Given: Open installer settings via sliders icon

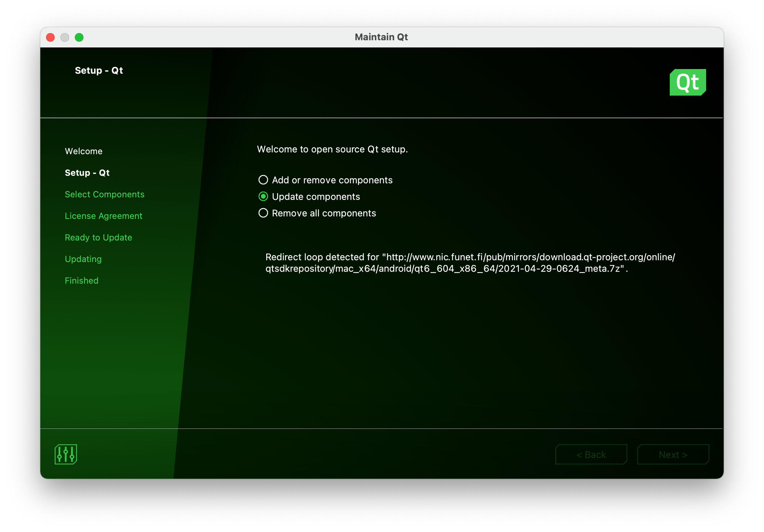Looking at the screenshot, I should coord(66,454).
